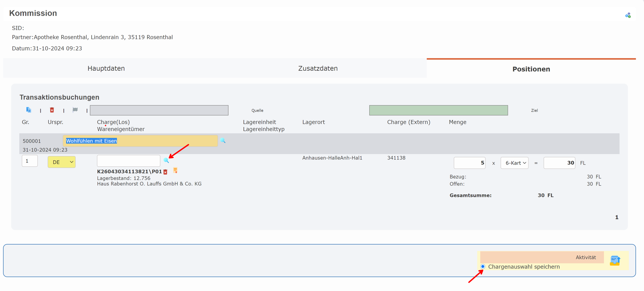Click the Gesamtsumme: total label

(x=471, y=195)
